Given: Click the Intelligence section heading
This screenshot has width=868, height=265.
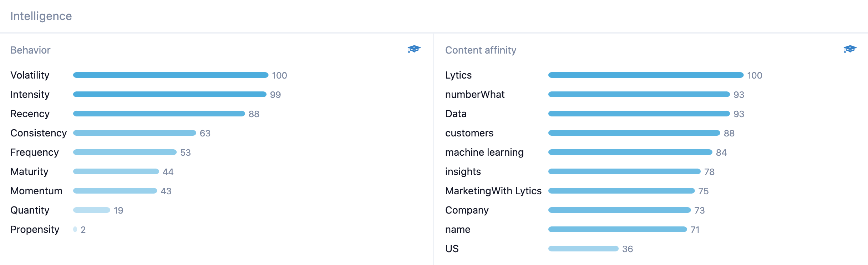Looking at the screenshot, I should click(41, 16).
